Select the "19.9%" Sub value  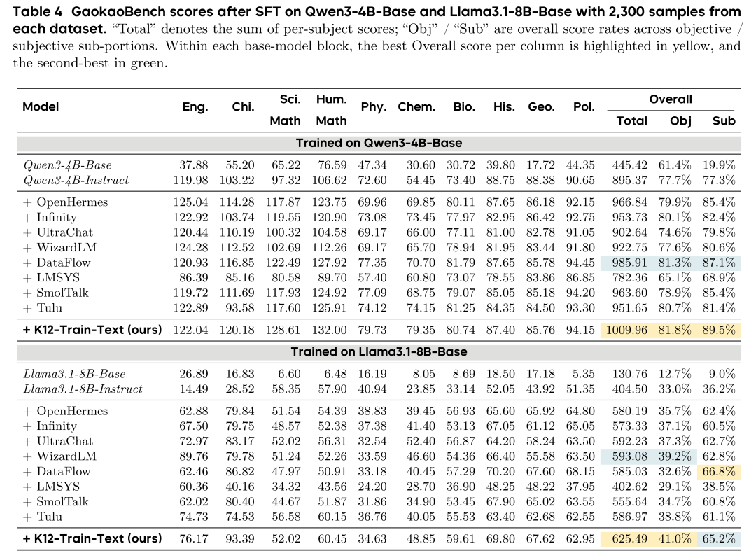(719, 165)
